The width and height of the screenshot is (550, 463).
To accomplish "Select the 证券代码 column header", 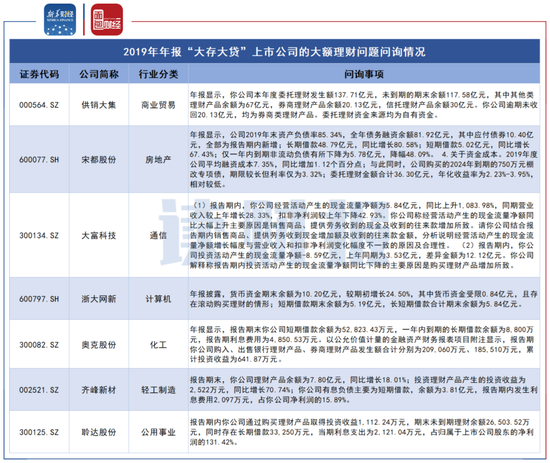I will (x=39, y=74).
